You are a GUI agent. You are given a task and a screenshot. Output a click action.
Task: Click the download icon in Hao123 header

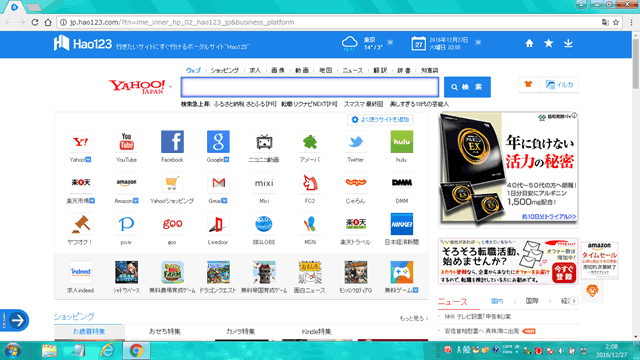tap(568, 43)
